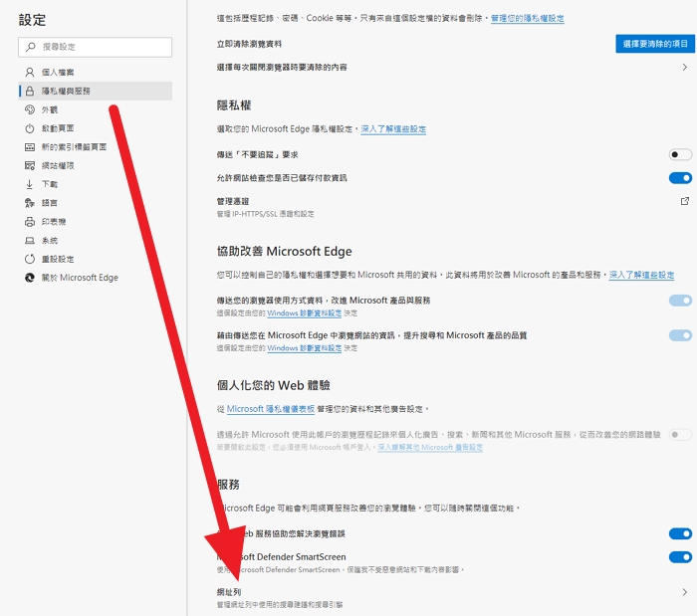Go to 啟動頁面 settings

click(x=96, y=128)
